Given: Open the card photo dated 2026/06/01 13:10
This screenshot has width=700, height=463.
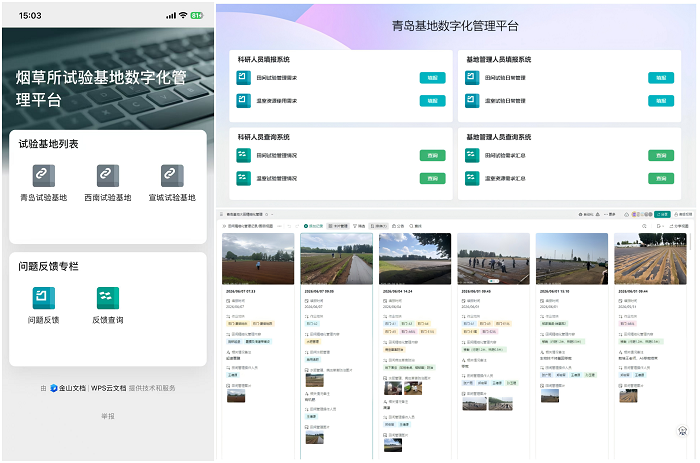Looking at the screenshot, I should click(x=572, y=259).
